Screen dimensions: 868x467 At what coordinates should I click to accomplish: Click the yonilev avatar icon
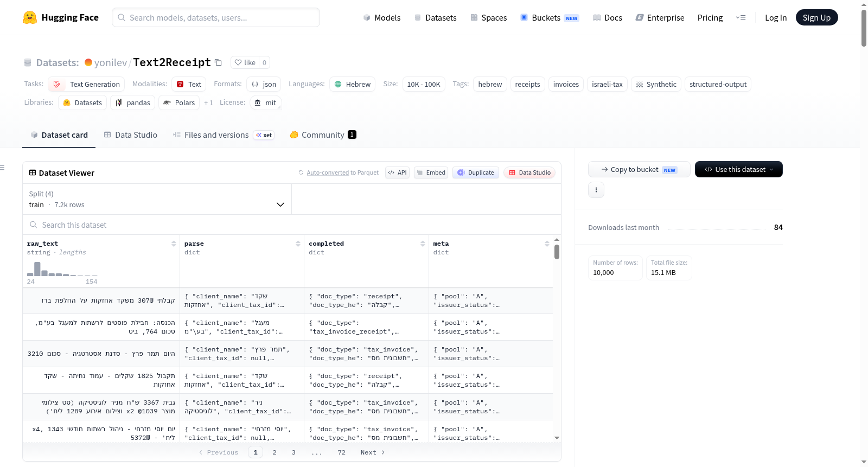tap(88, 62)
